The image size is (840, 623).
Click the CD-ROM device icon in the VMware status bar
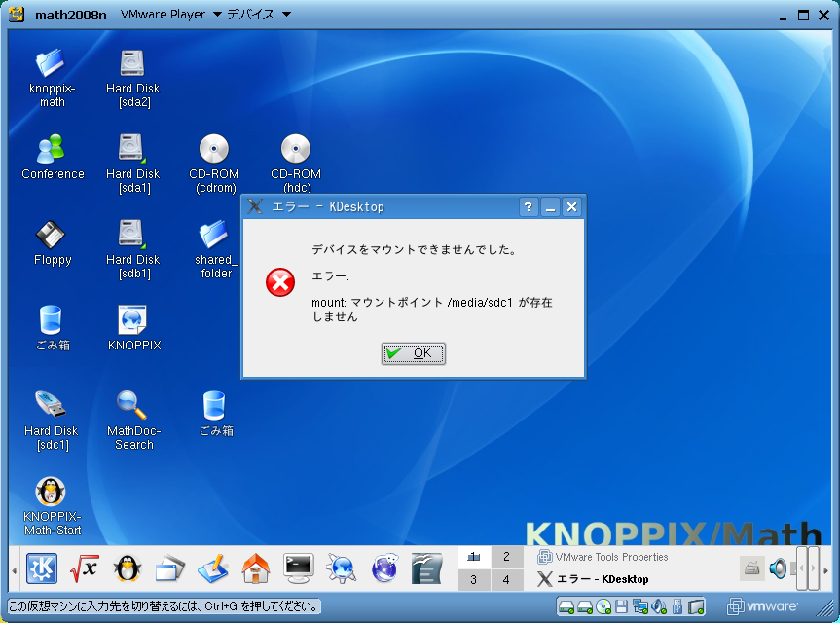(603, 606)
